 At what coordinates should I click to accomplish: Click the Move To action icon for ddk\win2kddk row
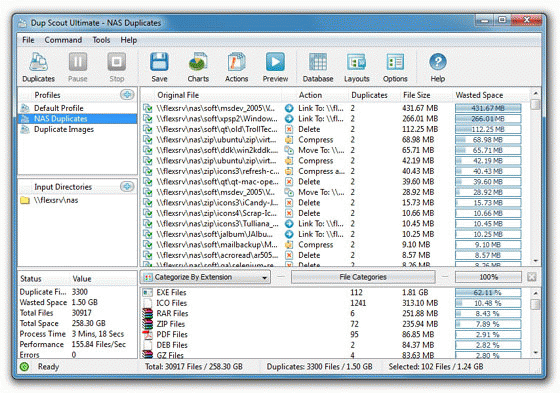coord(289,150)
